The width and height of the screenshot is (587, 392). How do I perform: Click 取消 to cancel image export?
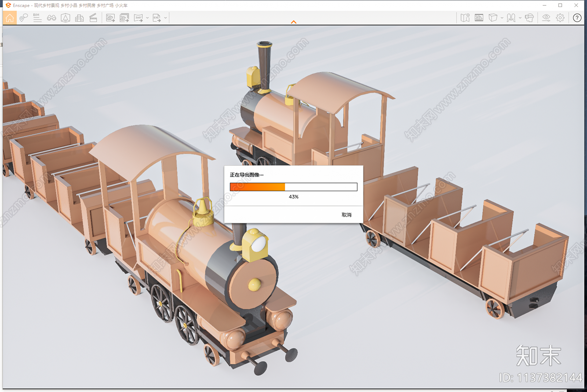(x=346, y=215)
